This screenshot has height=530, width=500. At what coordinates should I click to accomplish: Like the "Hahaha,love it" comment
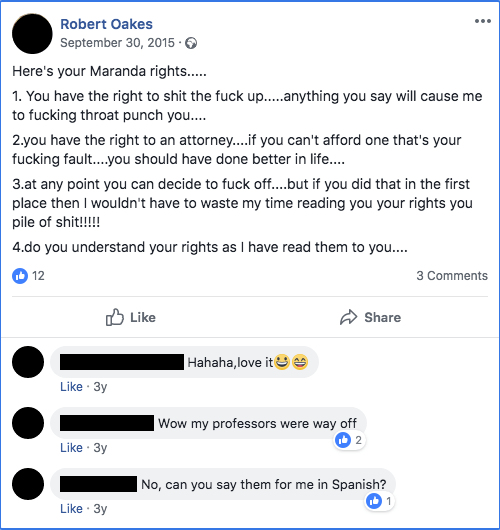[71, 387]
